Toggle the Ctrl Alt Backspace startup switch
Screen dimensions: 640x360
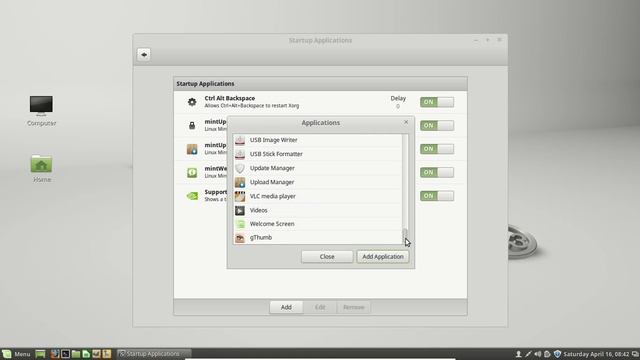[437, 102]
